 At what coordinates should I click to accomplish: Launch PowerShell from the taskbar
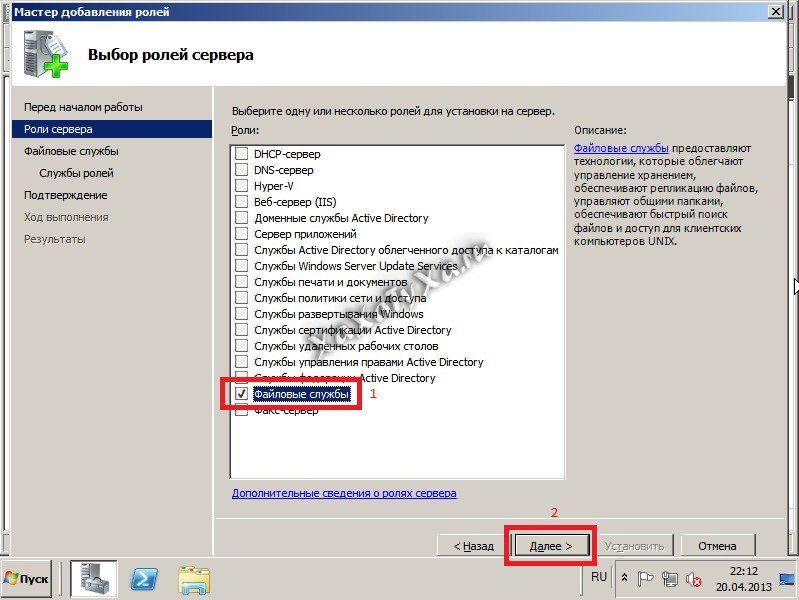(x=144, y=579)
